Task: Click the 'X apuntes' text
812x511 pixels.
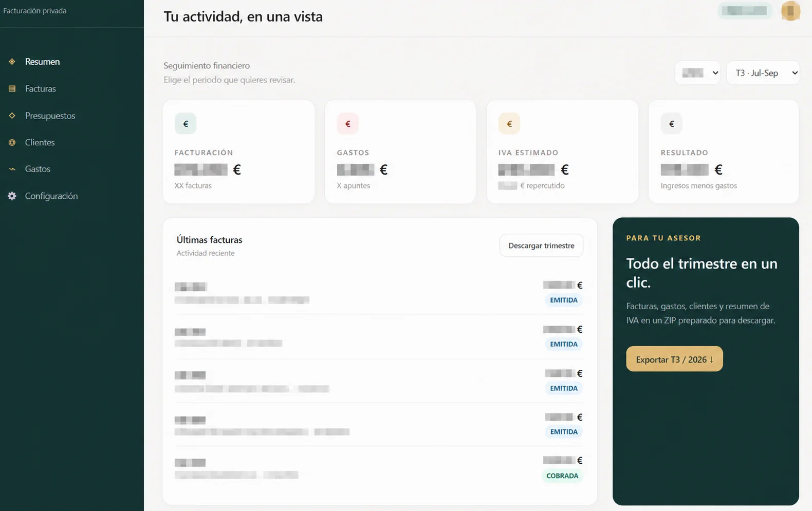Action: (353, 185)
